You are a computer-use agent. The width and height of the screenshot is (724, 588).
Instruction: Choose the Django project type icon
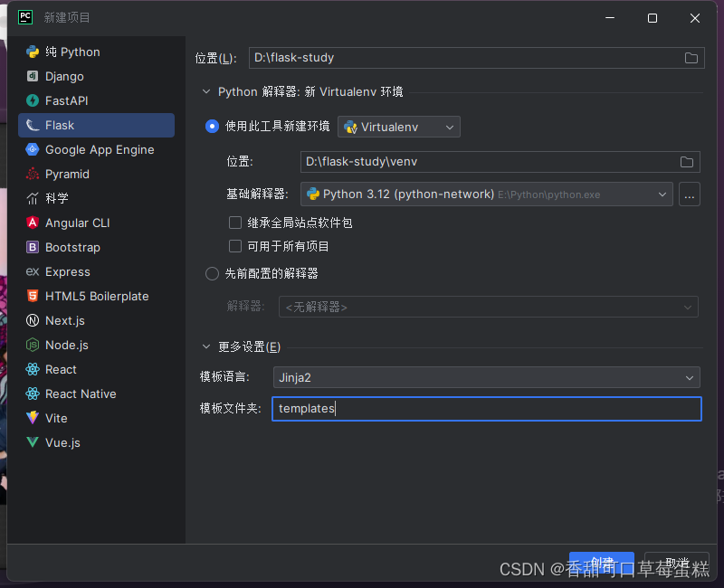33,76
